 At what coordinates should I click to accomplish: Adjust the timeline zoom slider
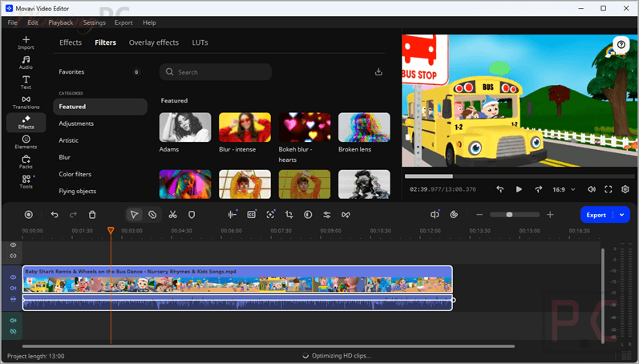pyautogui.click(x=515, y=215)
